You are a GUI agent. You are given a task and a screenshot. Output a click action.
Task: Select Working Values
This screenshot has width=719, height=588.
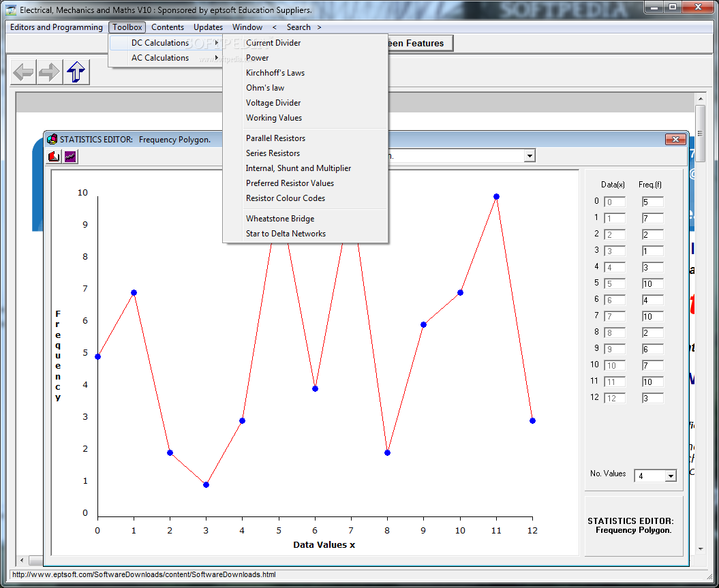[305, 118]
